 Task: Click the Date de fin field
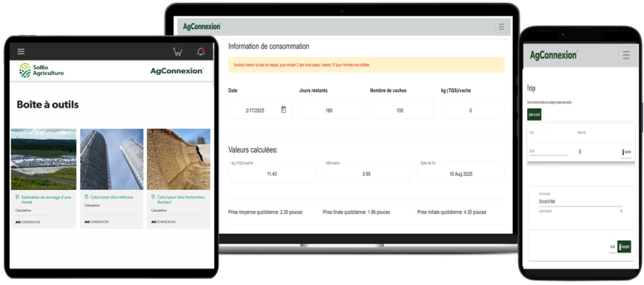pos(461,172)
